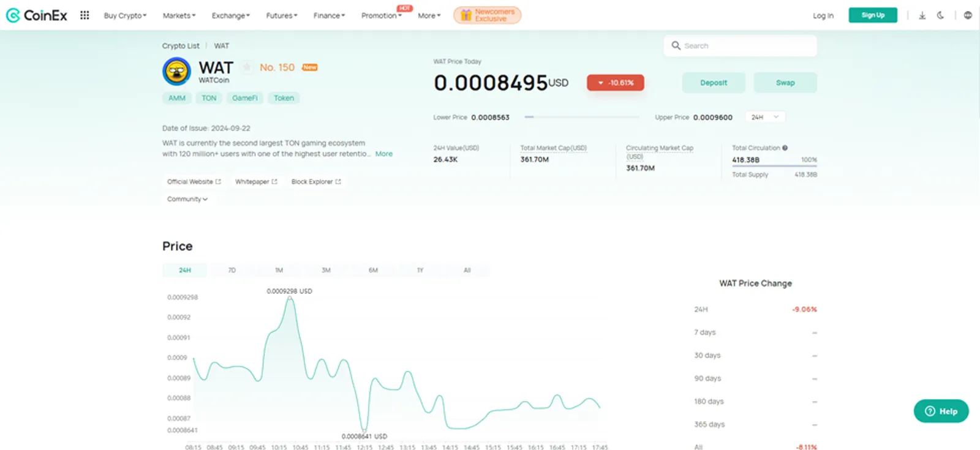Focus the Search input field
Image resolution: width=980 pixels, height=450 pixels.
[x=741, y=46]
